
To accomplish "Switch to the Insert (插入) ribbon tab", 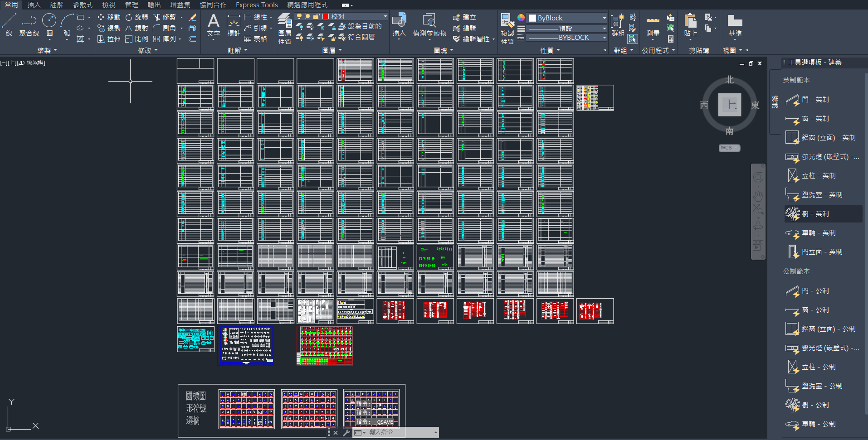I will (34, 5).
